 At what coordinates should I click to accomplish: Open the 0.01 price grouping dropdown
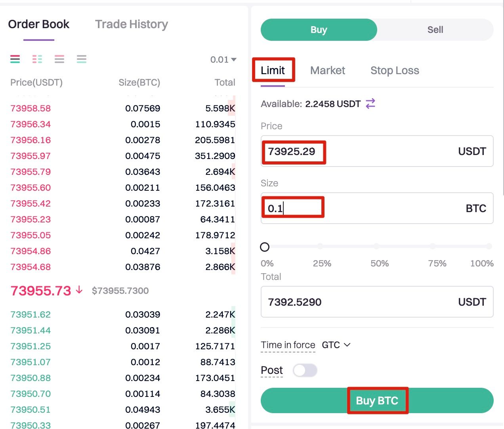(223, 59)
